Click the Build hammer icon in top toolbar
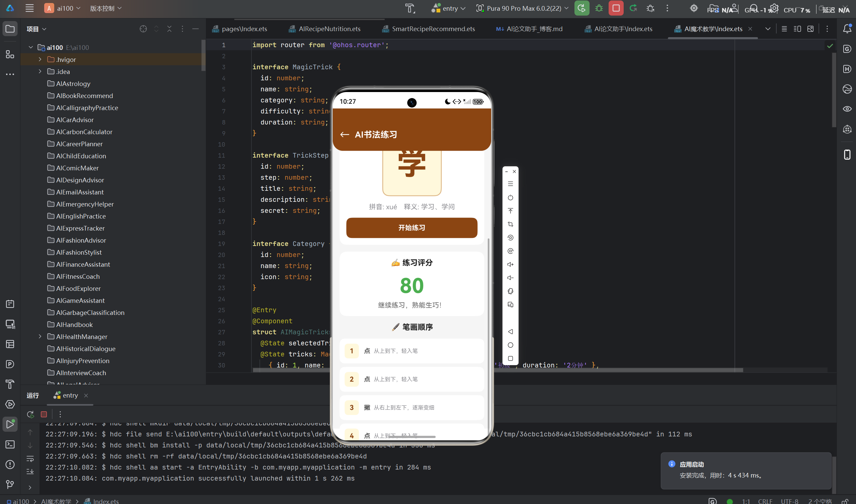The height and width of the screenshot is (504, 856). (x=410, y=8)
